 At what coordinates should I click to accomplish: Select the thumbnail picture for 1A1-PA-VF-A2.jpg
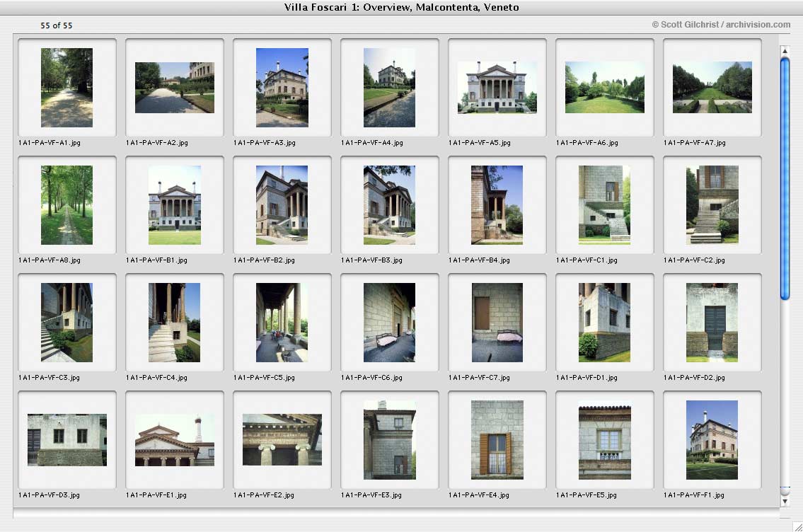coord(175,88)
